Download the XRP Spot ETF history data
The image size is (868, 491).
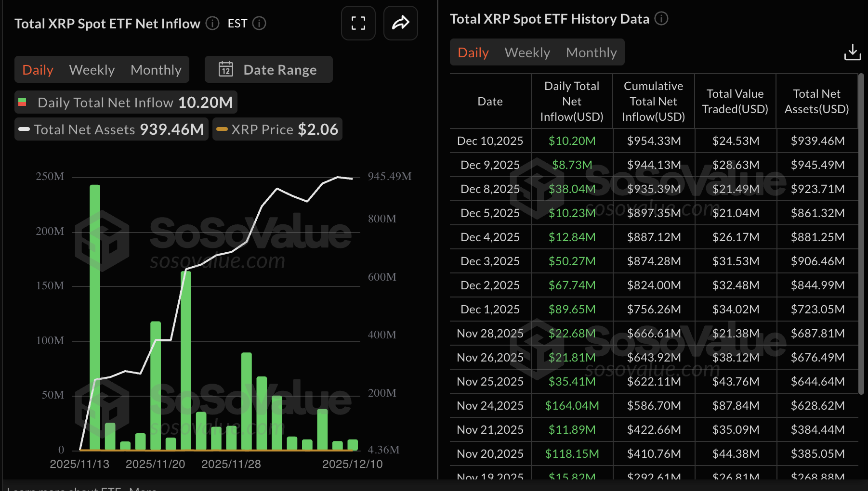click(x=853, y=52)
